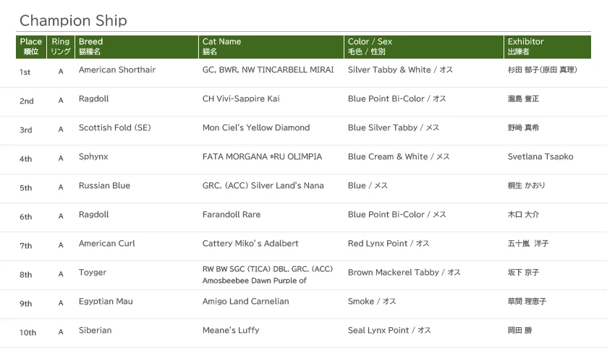Click CH Vivi-Sappire Kai cat name
The width and height of the screenshot is (607, 364).
[x=241, y=99]
